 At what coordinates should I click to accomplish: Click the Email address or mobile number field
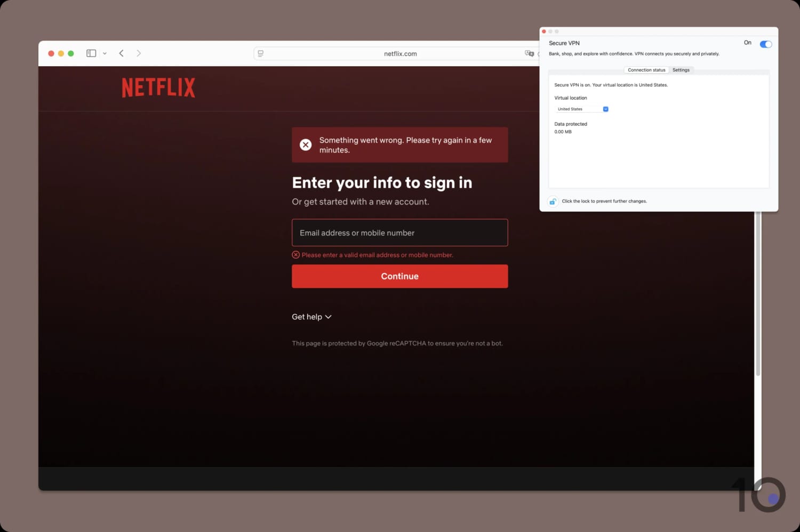tap(399, 232)
